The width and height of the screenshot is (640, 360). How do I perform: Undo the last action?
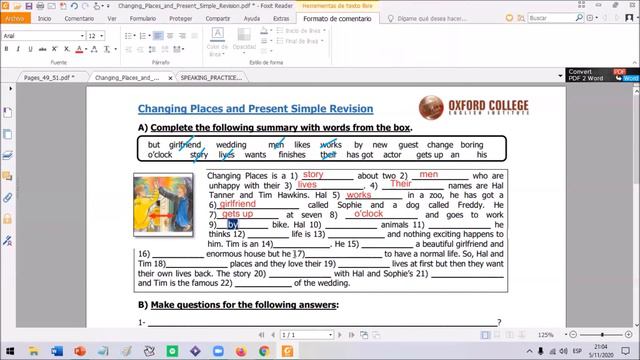[x=74, y=6]
